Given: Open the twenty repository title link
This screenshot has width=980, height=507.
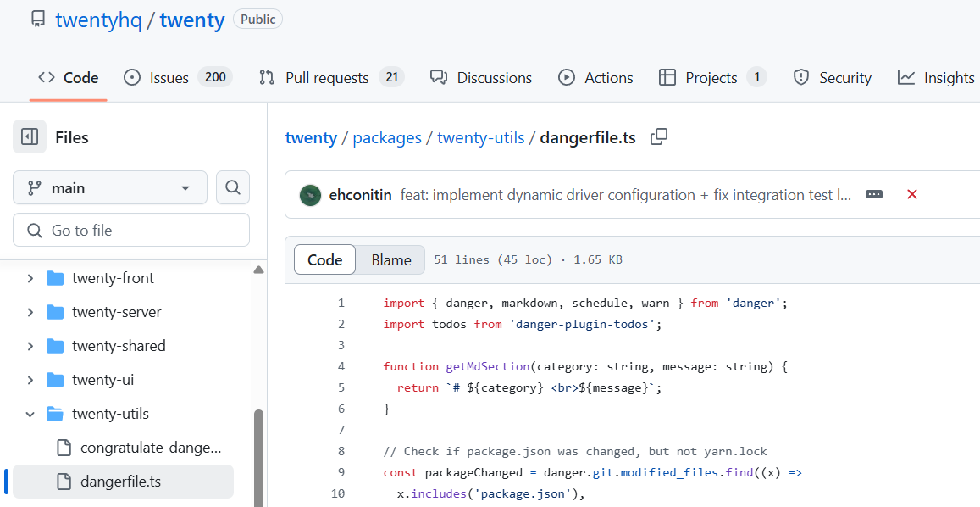Looking at the screenshot, I should click(x=192, y=20).
